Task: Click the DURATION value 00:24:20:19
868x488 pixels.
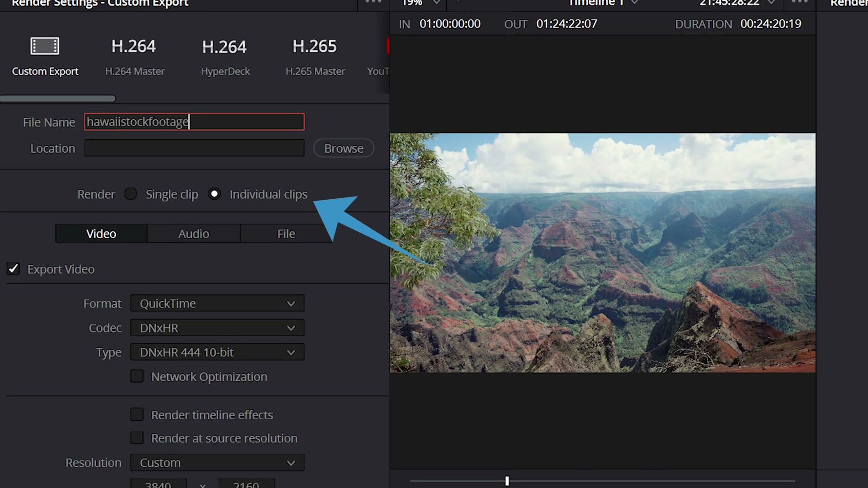Action: [771, 24]
